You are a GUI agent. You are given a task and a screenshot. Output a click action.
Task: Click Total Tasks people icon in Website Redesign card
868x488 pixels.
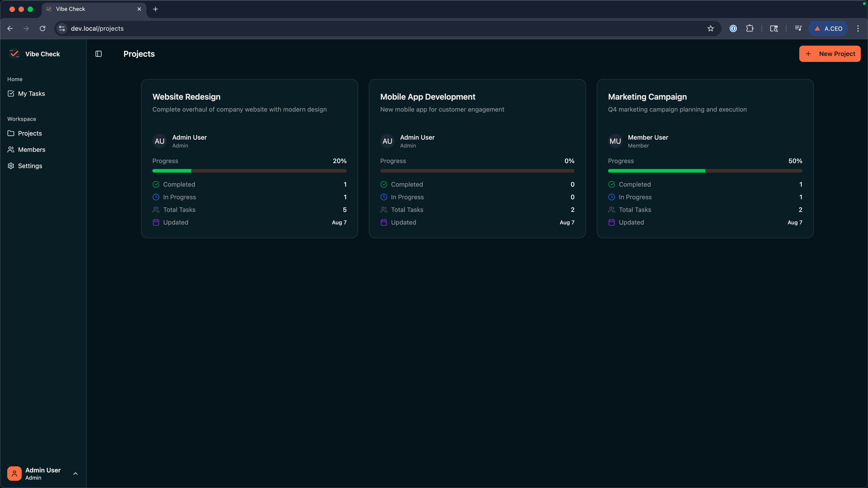coord(156,209)
